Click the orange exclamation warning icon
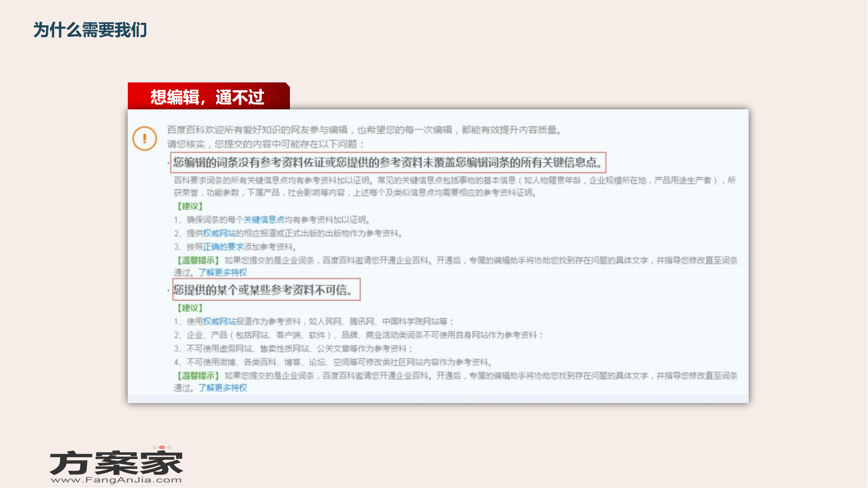Viewport: 868px width, 488px height. coord(144,138)
